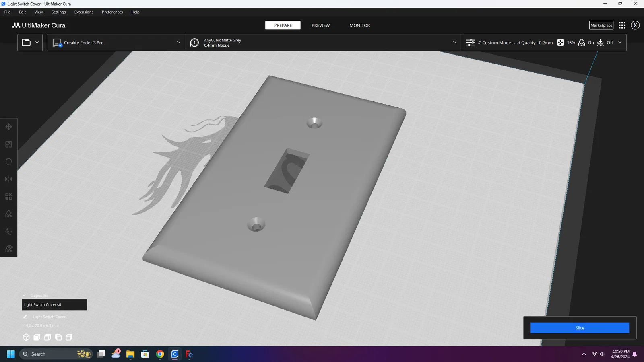Open Task View from the taskbar

(101, 354)
